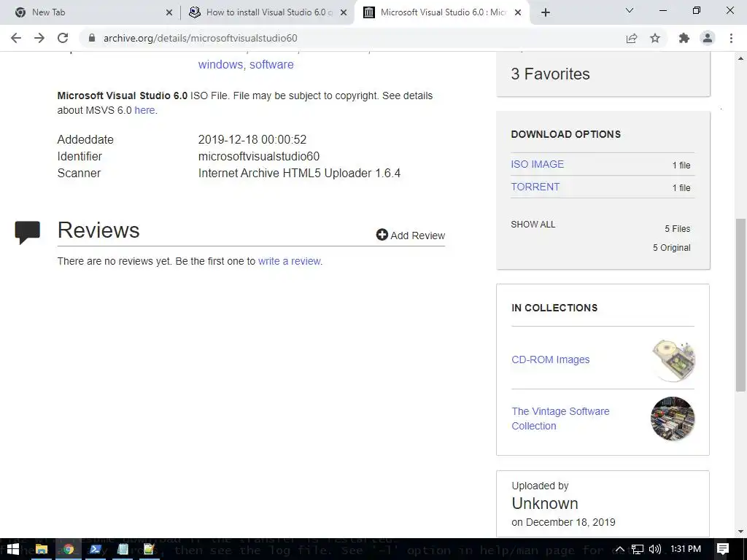The width and height of the screenshot is (747, 560).
Task: Download the ISO IMAGE file
Action: coord(538,164)
